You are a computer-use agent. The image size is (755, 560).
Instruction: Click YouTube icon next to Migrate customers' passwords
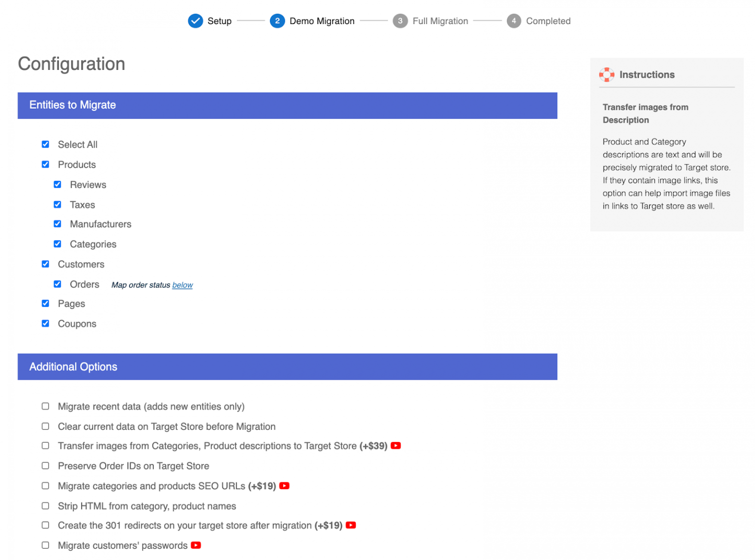coord(196,545)
